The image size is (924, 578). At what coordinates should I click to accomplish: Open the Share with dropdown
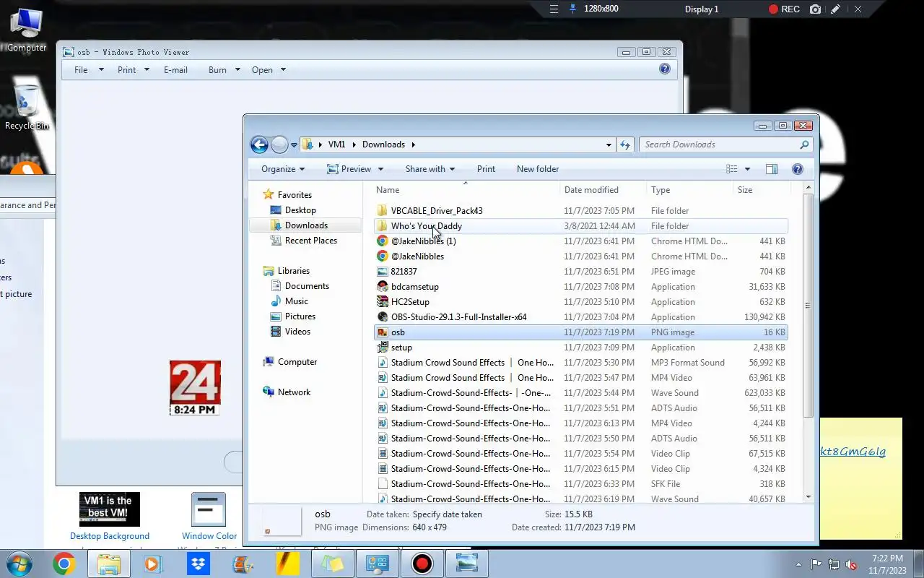pyautogui.click(x=430, y=169)
